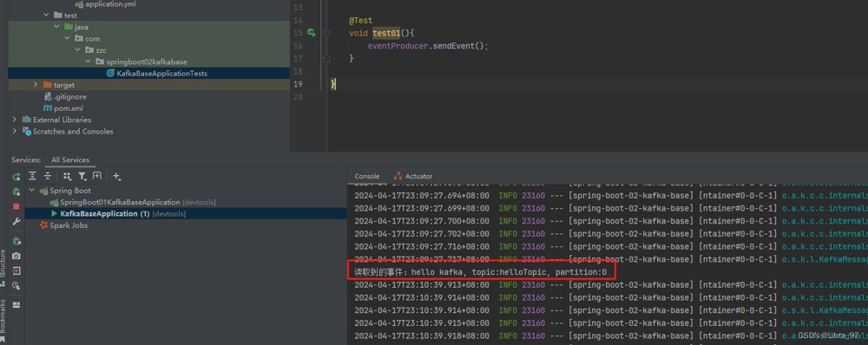Image resolution: width=868 pixels, height=345 pixels.
Task: Toggle code folding at line 15 gutter
Action: [x=326, y=33]
